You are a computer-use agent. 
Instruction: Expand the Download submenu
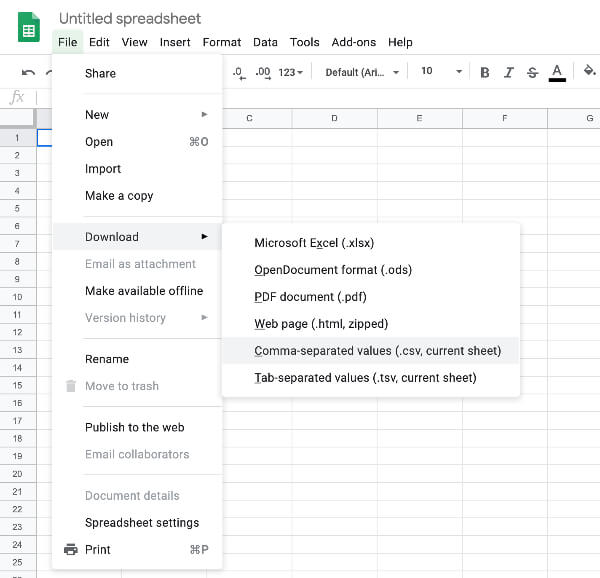click(x=137, y=237)
